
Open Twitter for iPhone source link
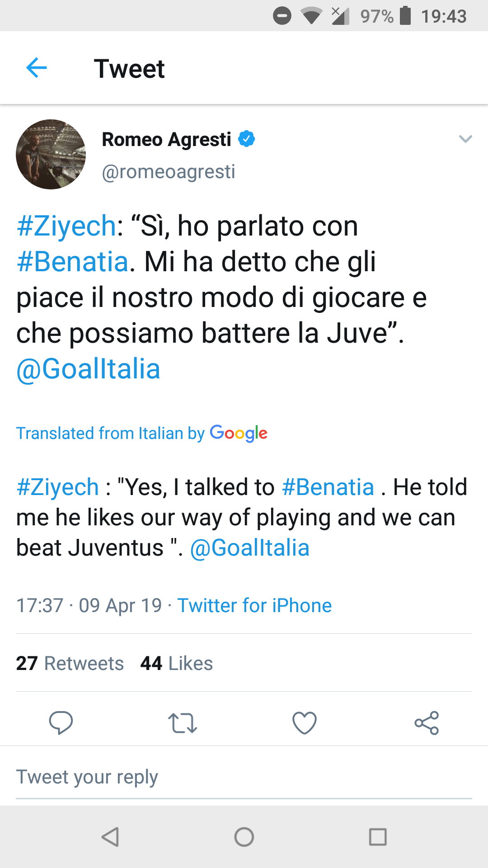click(x=254, y=605)
